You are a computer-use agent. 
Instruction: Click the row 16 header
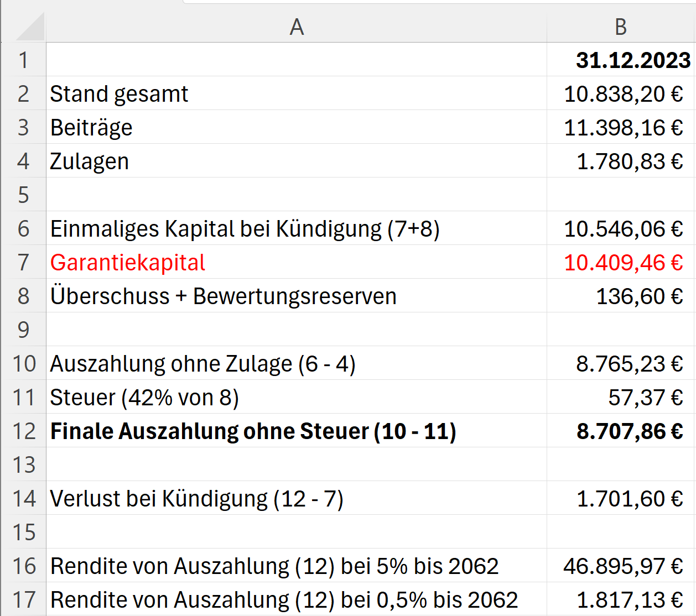[x=23, y=566]
